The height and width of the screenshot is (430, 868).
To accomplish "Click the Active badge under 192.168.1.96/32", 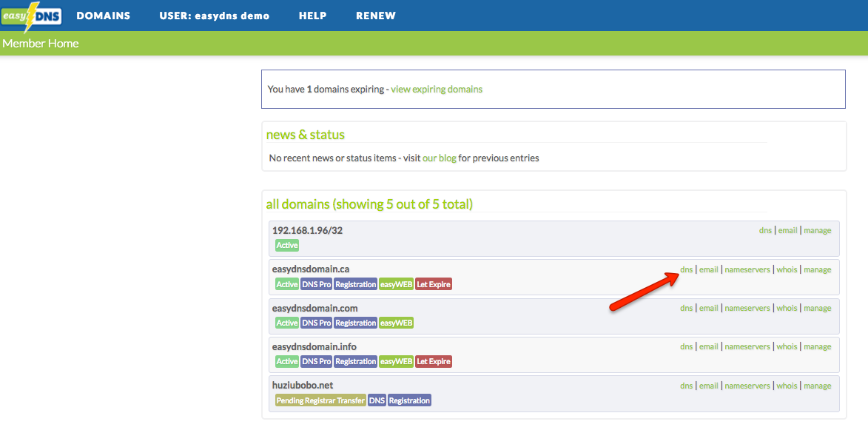I will click(287, 245).
